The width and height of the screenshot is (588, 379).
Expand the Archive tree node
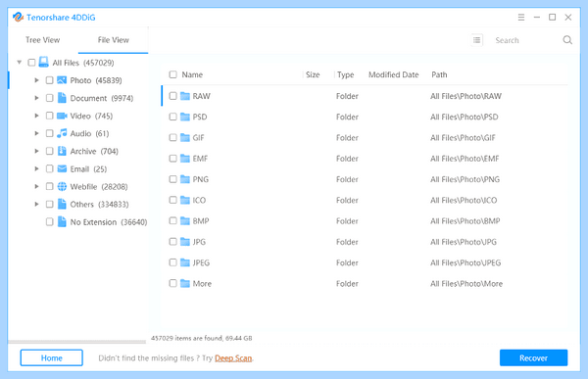[x=37, y=151]
